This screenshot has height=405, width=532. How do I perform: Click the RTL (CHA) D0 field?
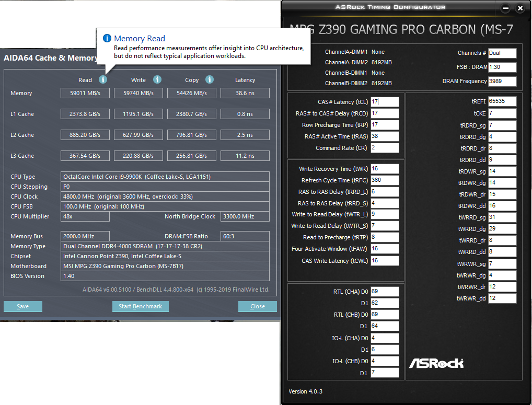pyautogui.click(x=385, y=292)
